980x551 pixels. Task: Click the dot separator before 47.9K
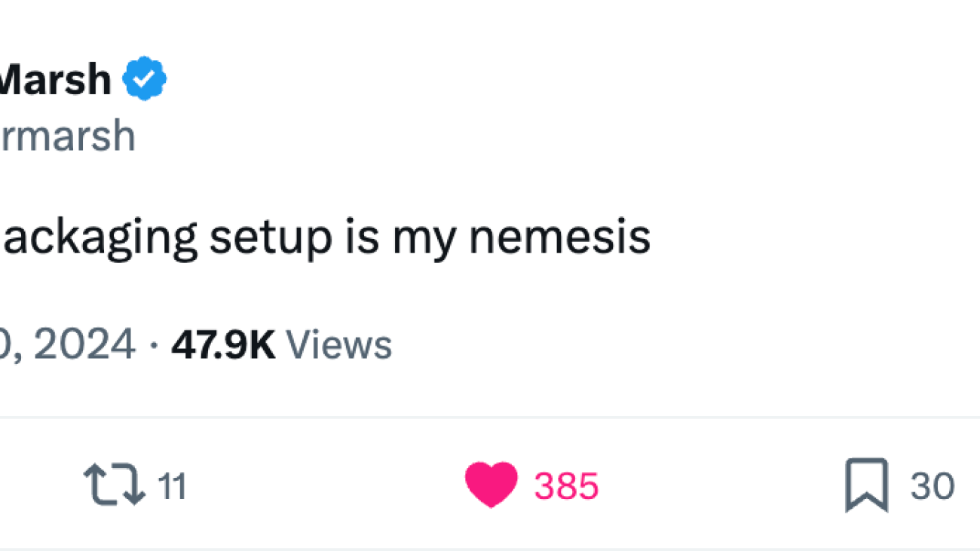154,346
